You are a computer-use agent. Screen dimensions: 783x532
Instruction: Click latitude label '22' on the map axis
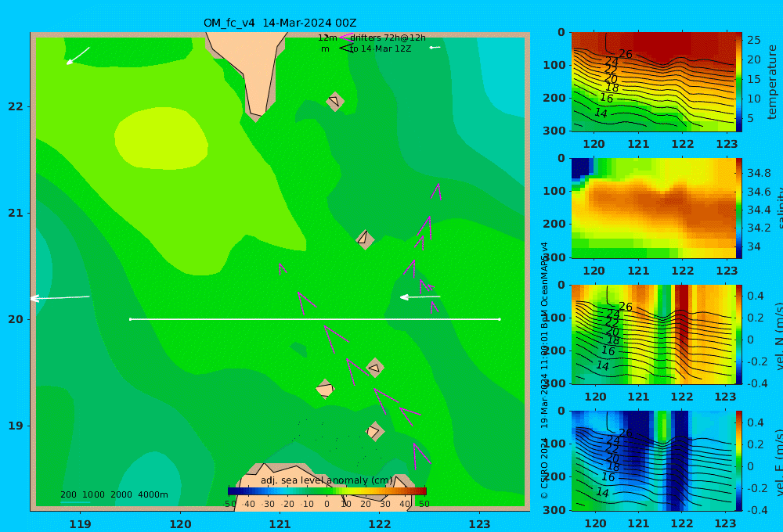point(16,106)
